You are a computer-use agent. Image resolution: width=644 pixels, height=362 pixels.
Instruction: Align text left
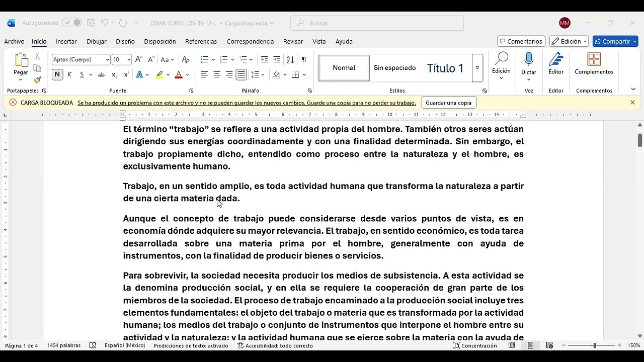click(x=205, y=74)
